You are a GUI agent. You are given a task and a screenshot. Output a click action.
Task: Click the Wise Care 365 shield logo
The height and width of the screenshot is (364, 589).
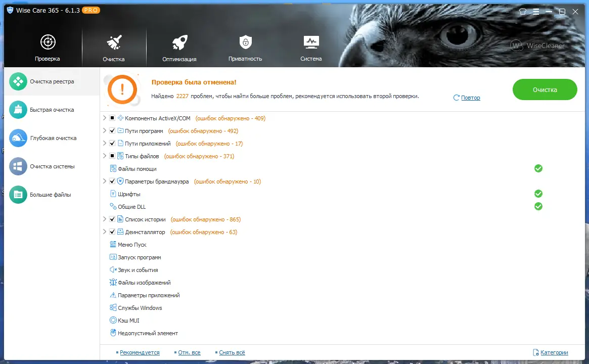pyautogui.click(x=10, y=10)
